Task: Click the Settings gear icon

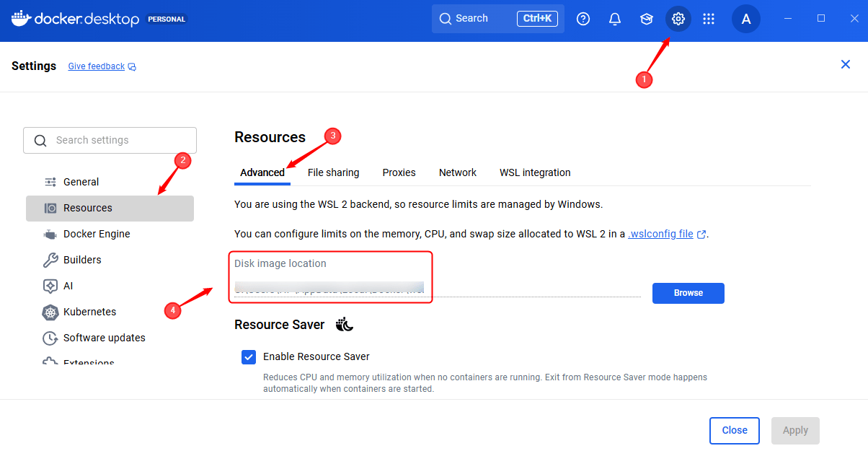Action: [678, 19]
